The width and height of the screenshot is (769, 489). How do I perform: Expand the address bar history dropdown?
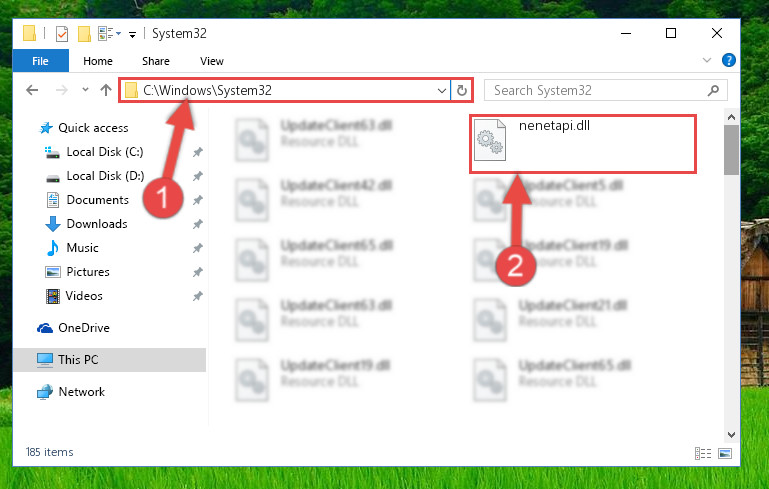(x=441, y=91)
